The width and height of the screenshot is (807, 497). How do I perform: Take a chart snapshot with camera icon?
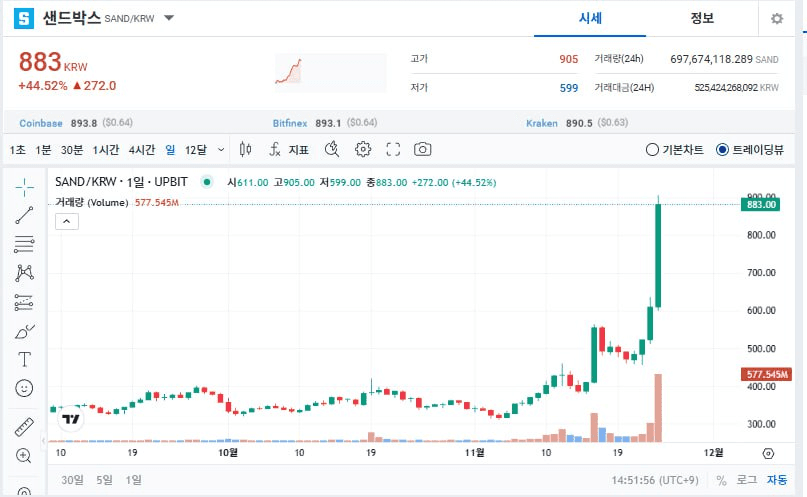[x=423, y=149]
